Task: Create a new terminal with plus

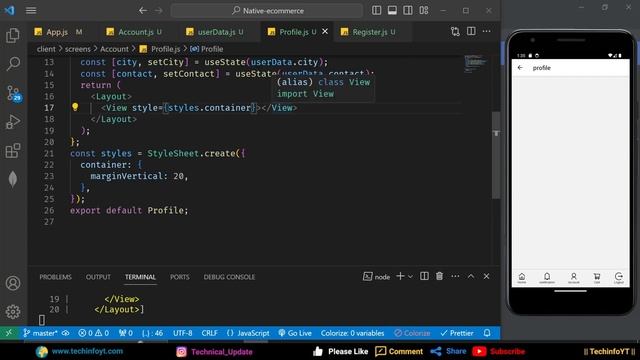Action: (400, 276)
